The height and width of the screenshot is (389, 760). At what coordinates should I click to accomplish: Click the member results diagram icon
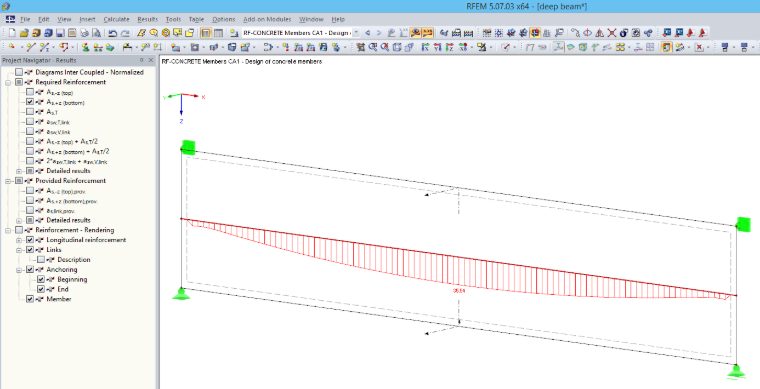558,47
